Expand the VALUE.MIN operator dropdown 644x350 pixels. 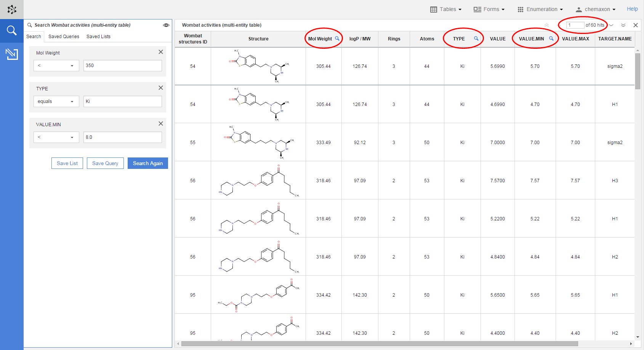tap(56, 137)
